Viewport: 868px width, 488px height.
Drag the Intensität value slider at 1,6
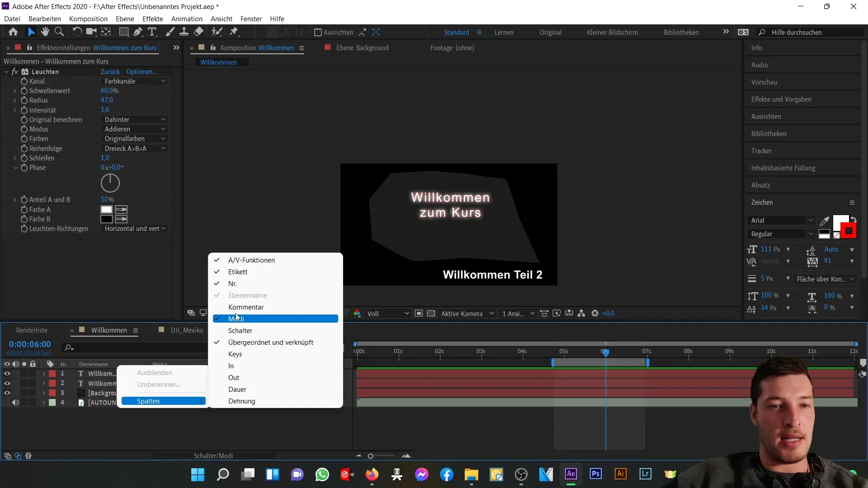tap(105, 110)
